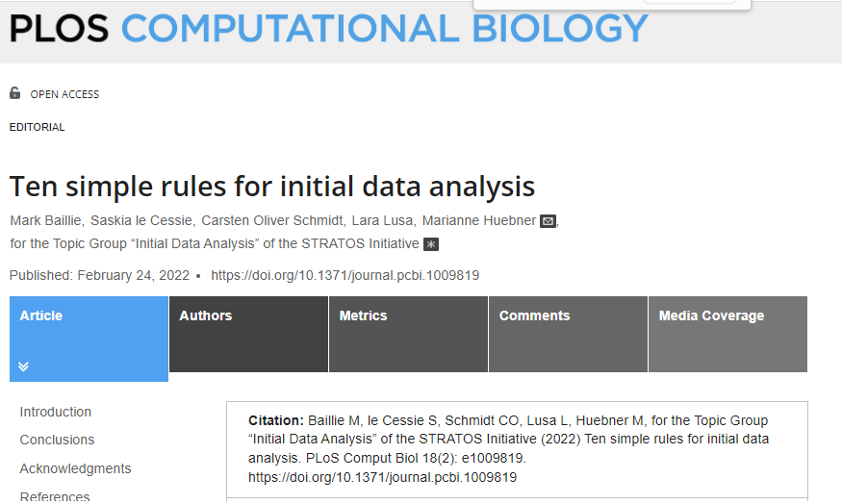Go to the Conclusions section
Screen dimensions: 842x504
click(x=58, y=440)
